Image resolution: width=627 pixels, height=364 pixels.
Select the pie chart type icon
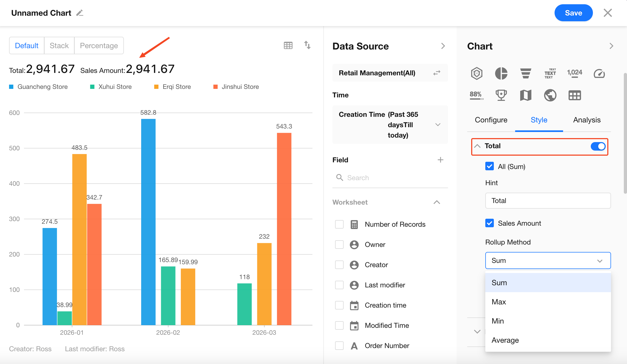501,73
